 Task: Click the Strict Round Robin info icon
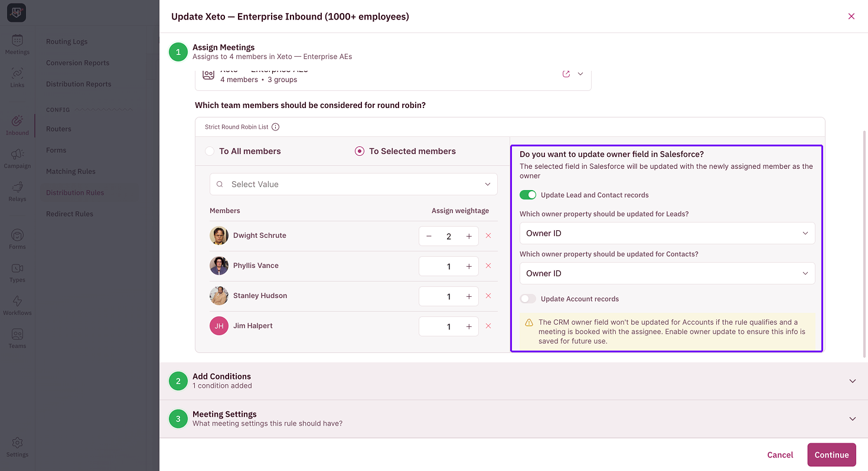pyautogui.click(x=275, y=127)
